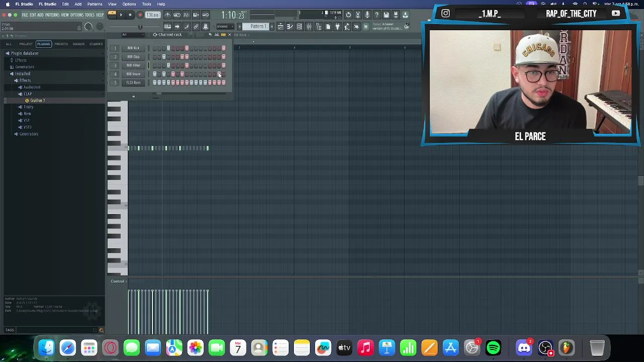Switch to browser SOUNDS tab

pos(78,44)
